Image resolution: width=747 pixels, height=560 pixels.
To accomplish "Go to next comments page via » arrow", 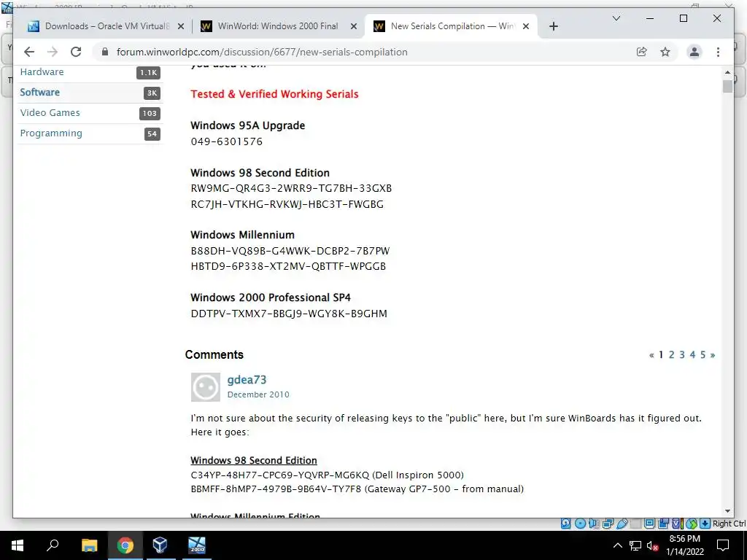I will (x=713, y=355).
